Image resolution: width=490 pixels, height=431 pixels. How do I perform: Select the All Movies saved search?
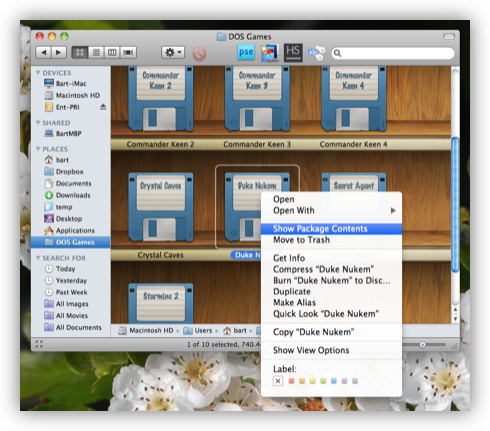coord(72,315)
